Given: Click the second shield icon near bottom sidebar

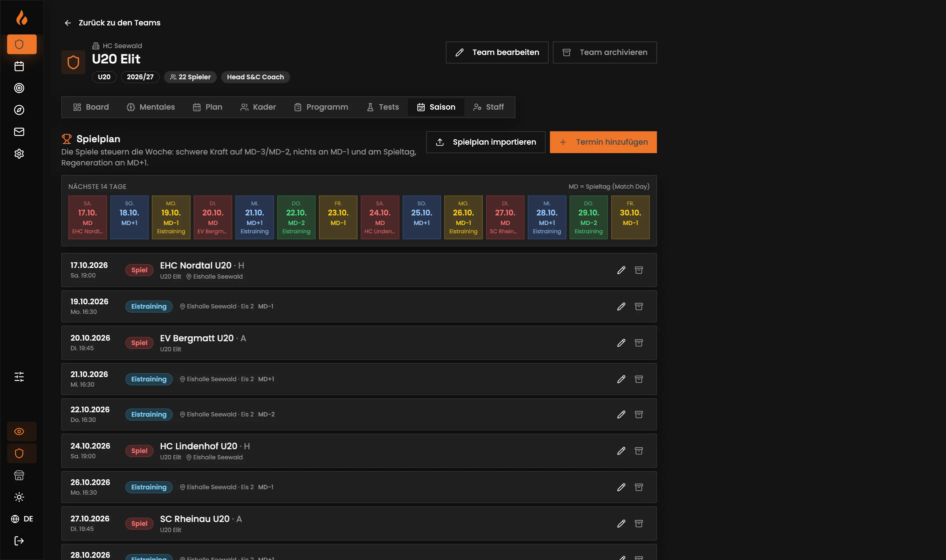Looking at the screenshot, I should (22, 453).
